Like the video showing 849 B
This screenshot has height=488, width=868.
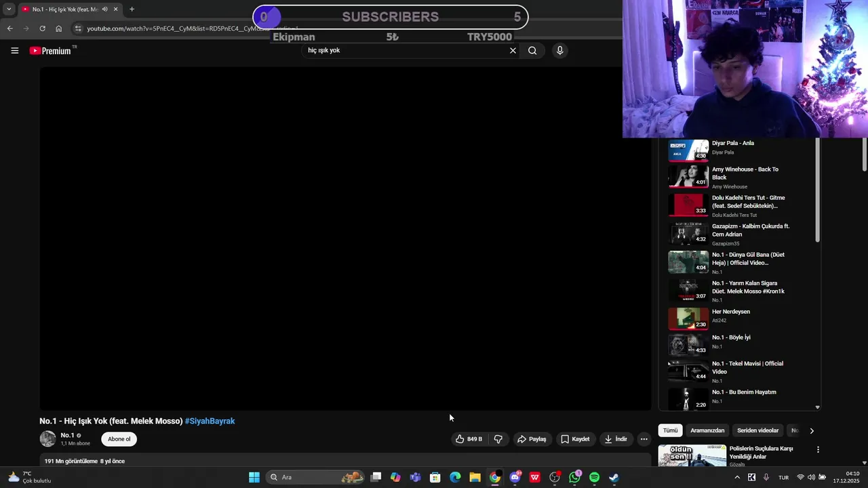[469, 439]
